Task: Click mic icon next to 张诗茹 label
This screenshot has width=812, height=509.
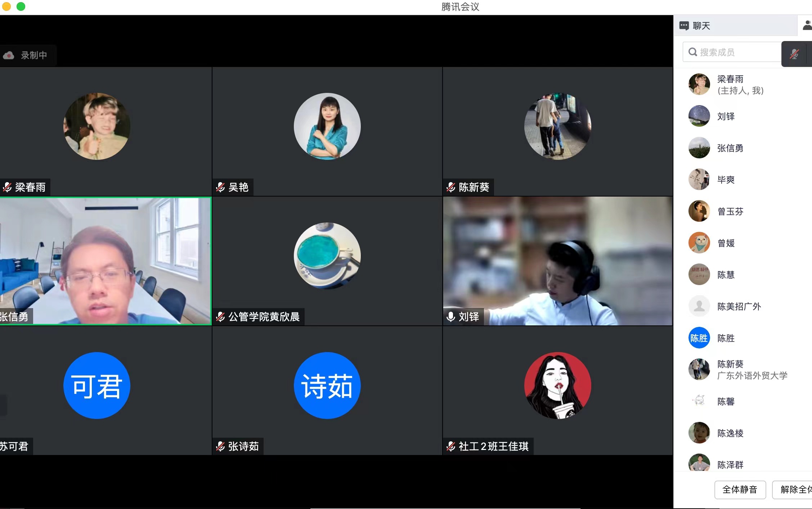Action: 220,446
